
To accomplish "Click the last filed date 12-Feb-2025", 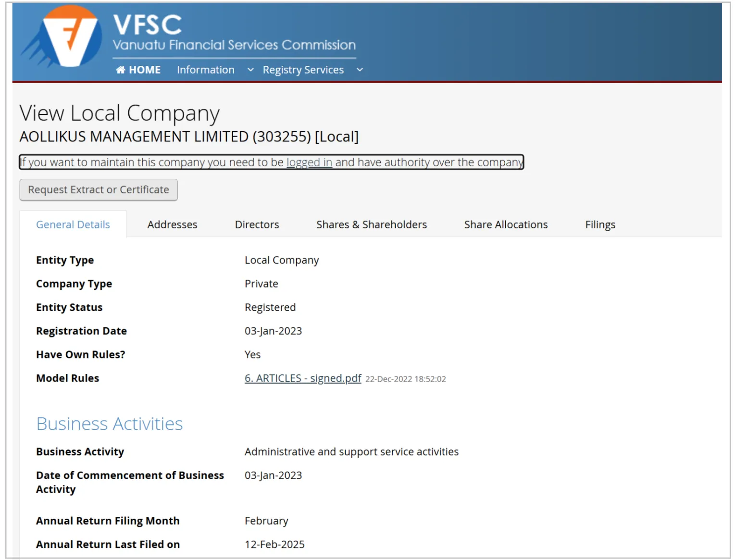I will click(x=275, y=544).
